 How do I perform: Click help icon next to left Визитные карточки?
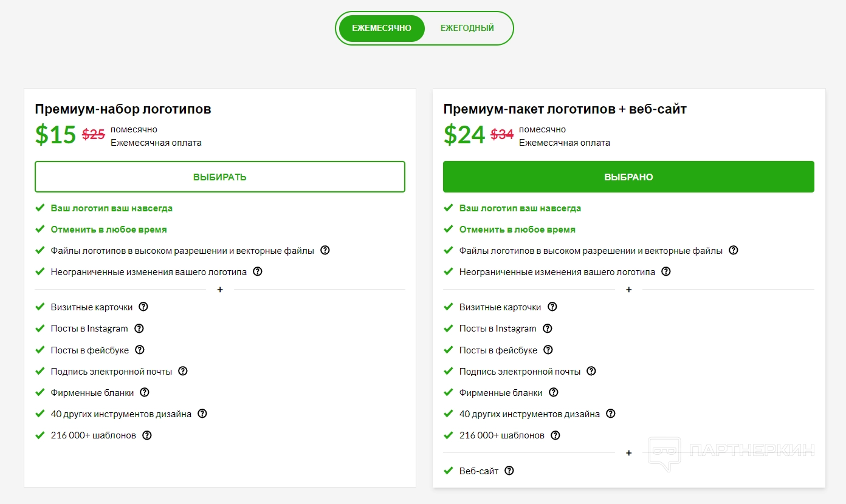click(x=143, y=307)
